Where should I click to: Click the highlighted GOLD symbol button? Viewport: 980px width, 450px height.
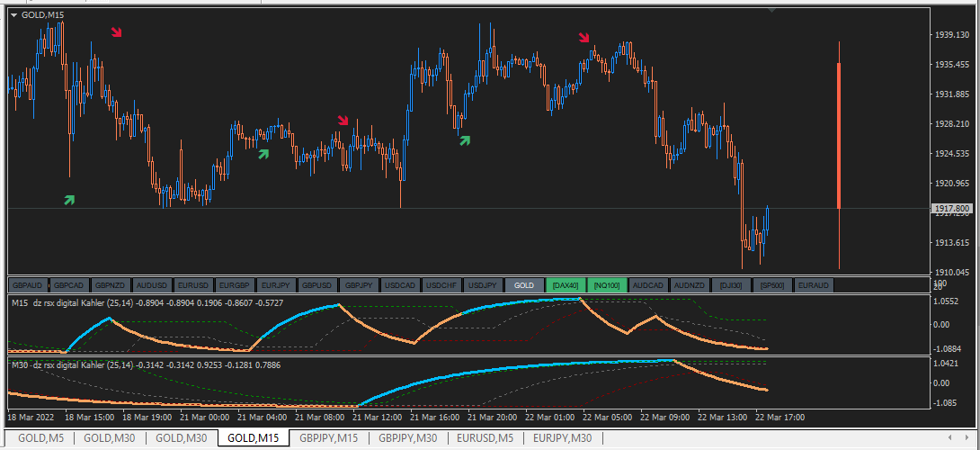tap(524, 285)
